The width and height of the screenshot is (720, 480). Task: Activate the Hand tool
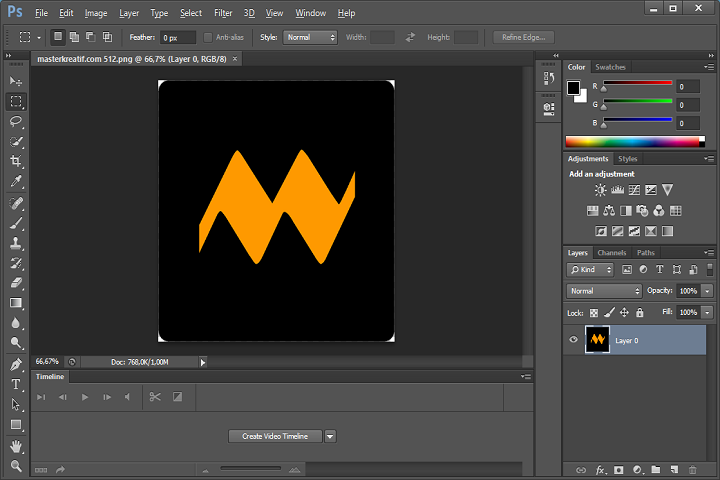[x=16, y=446]
